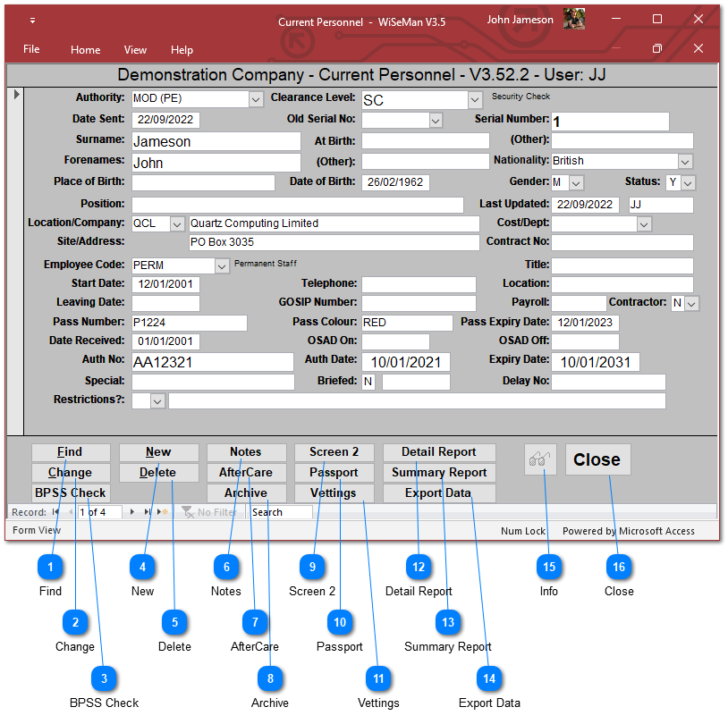The height and width of the screenshot is (724, 728).
Task: Go to the next record in navigator
Action: (x=133, y=512)
